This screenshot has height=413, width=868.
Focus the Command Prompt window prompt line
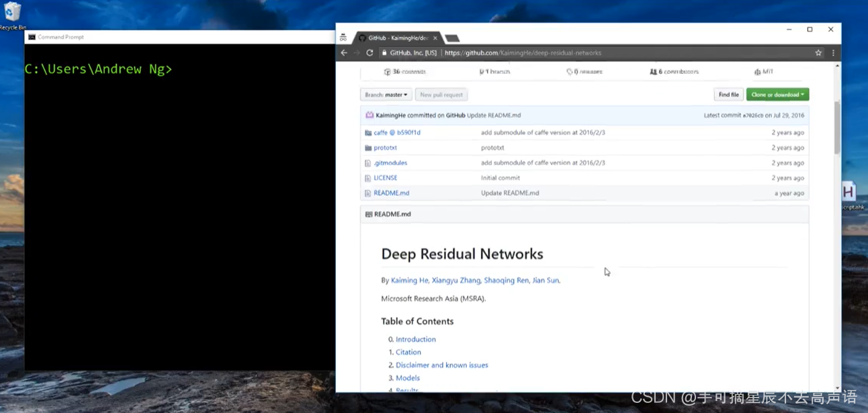point(98,69)
